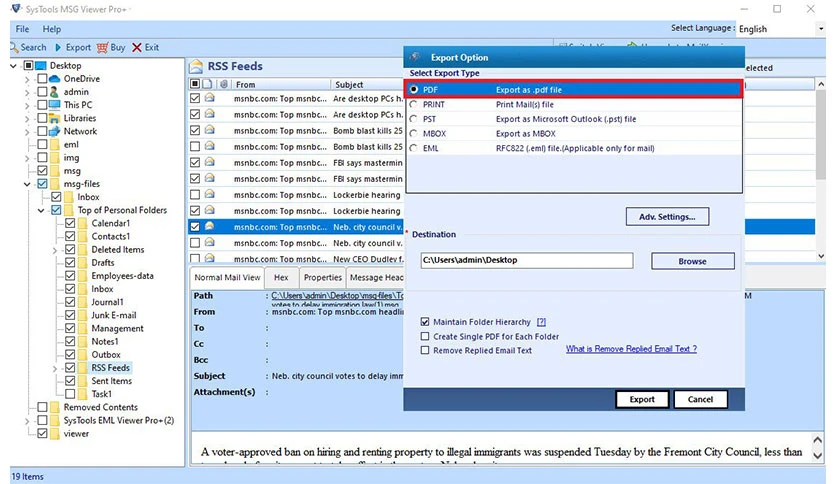836x484 pixels.
Task: Select the PST export radio button
Action: point(414,119)
